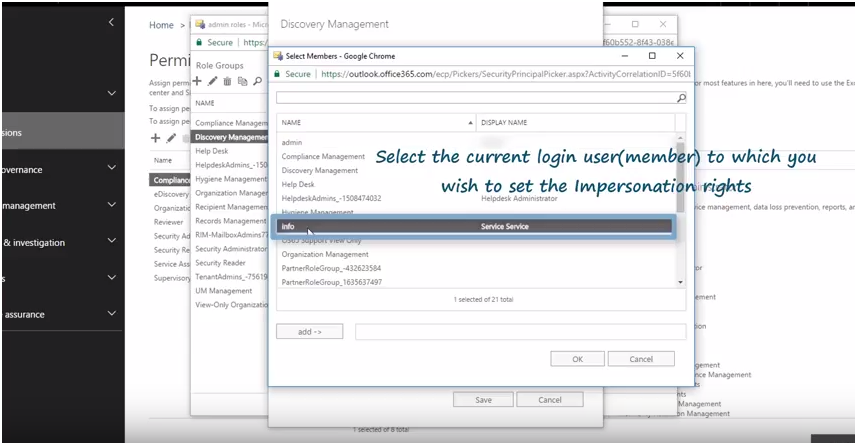The height and width of the screenshot is (443, 855).
Task: Select 'Organization Management' in Select Members list
Action: (476, 254)
